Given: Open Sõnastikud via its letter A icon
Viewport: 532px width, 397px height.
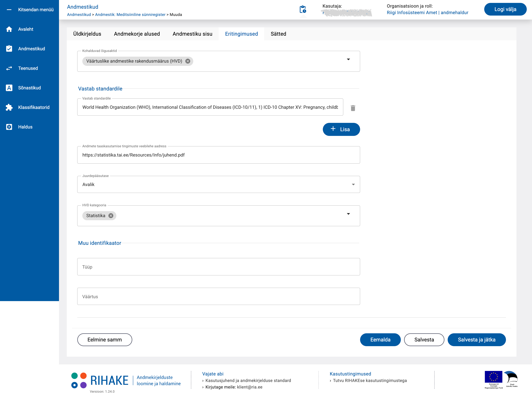Looking at the screenshot, I should tap(9, 88).
